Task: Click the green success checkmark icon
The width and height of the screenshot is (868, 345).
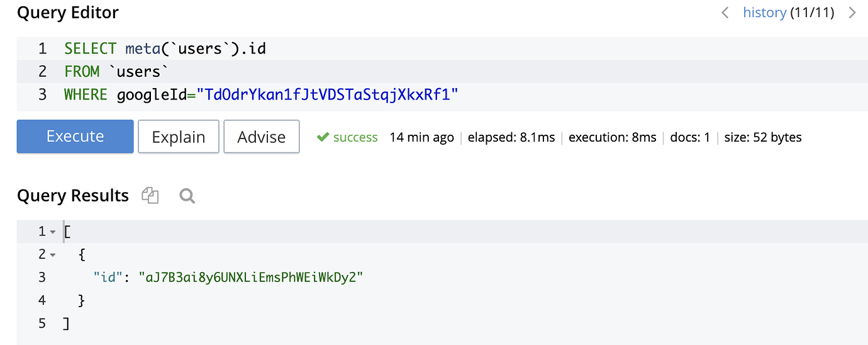Action: pos(323,137)
